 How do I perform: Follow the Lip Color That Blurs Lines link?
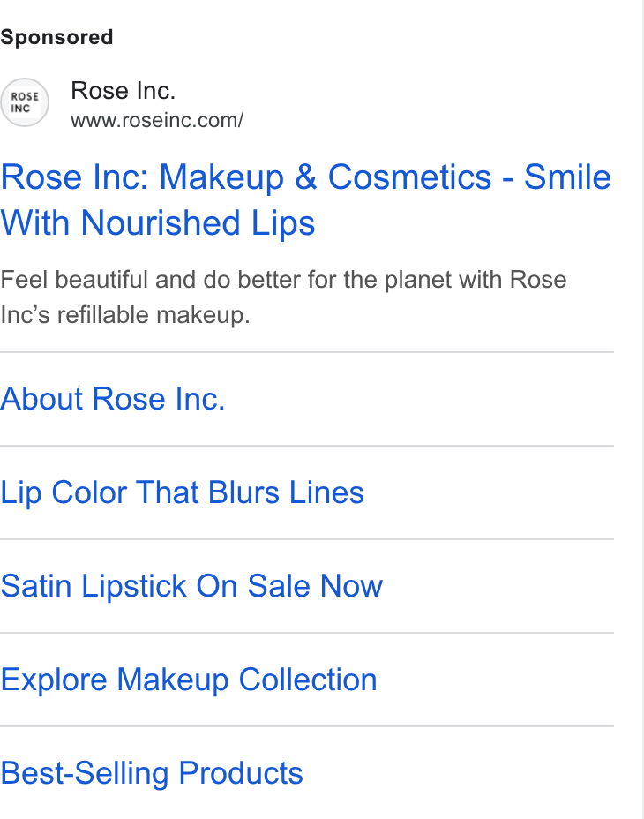(182, 492)
